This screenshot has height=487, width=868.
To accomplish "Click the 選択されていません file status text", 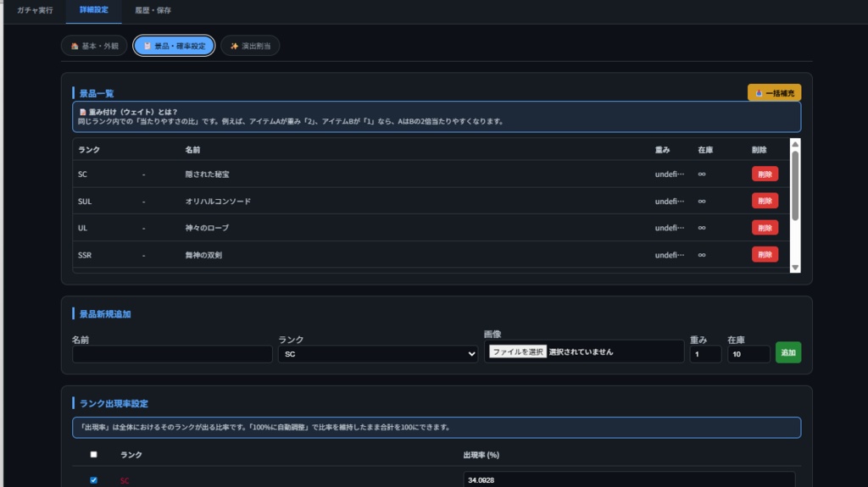I will [581, 352].
